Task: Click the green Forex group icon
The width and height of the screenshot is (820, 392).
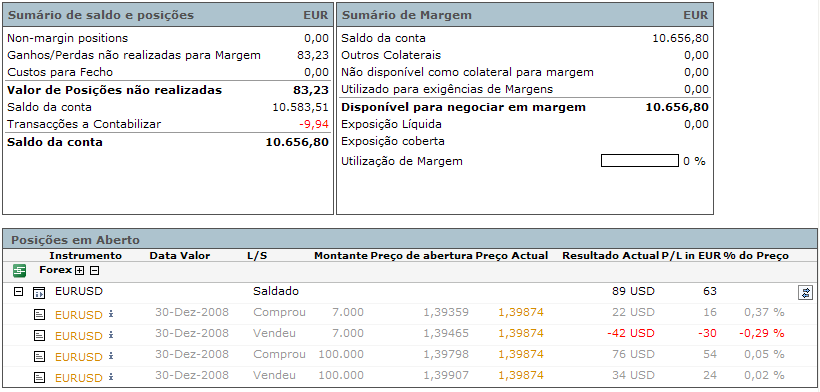Action: 20,271
